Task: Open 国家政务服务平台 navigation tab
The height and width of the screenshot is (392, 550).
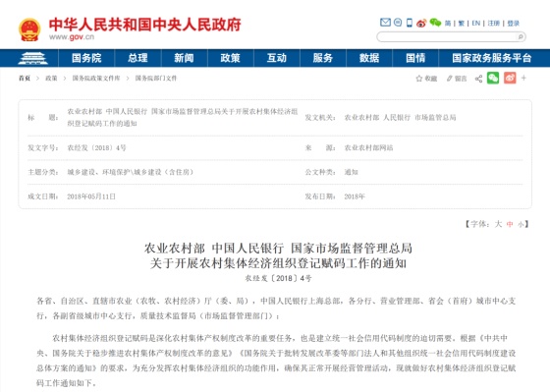Action: [492, 58]
